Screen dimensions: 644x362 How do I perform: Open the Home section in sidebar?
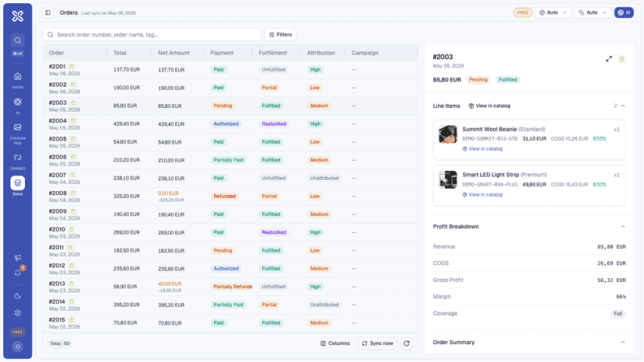click(17, 79)
